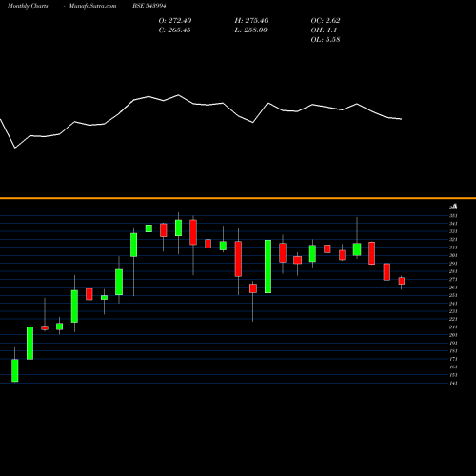476x476 pixels.
Task: Click the MunafaSutra.com label
Action: tap(92, 6)
